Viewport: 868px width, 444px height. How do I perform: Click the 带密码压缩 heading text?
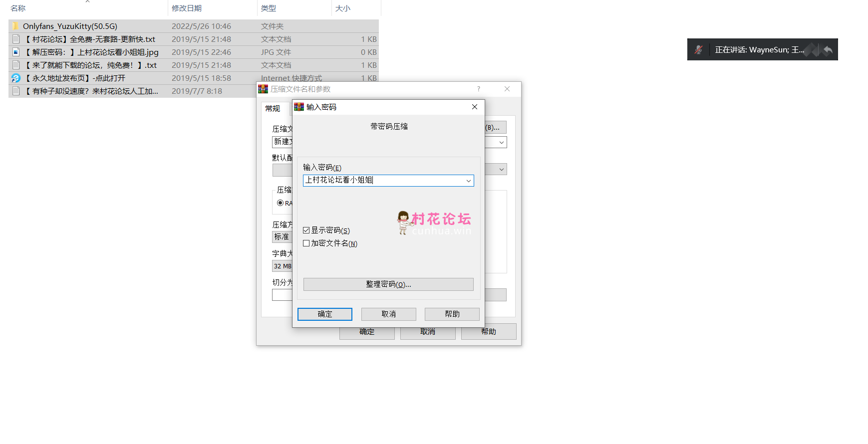(389, 127)
